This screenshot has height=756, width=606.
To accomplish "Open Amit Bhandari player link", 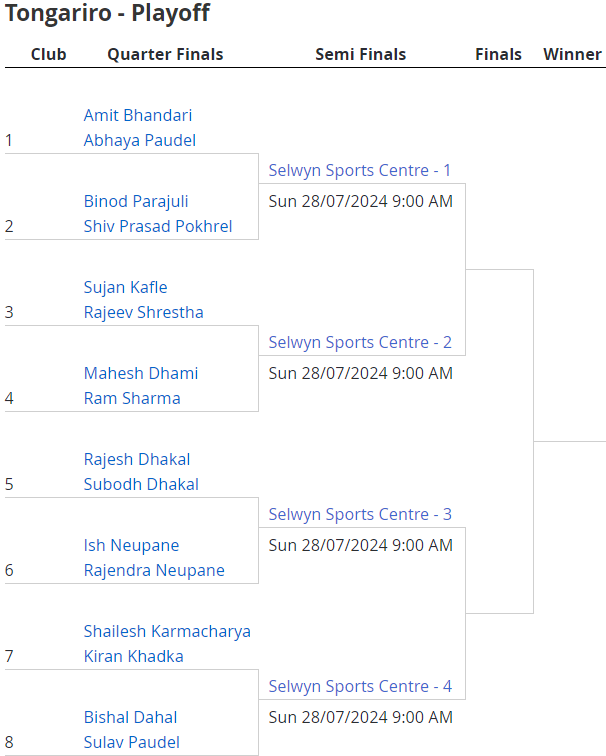I will [138, 116].
